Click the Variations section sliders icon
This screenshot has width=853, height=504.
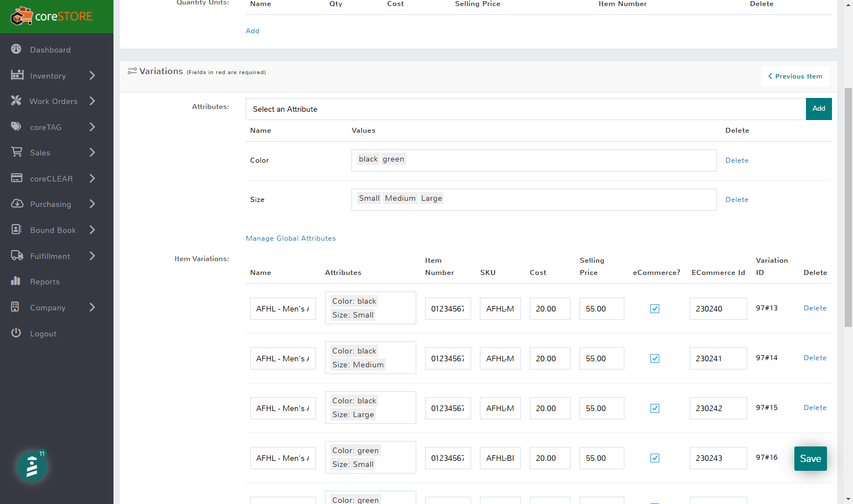132,71
